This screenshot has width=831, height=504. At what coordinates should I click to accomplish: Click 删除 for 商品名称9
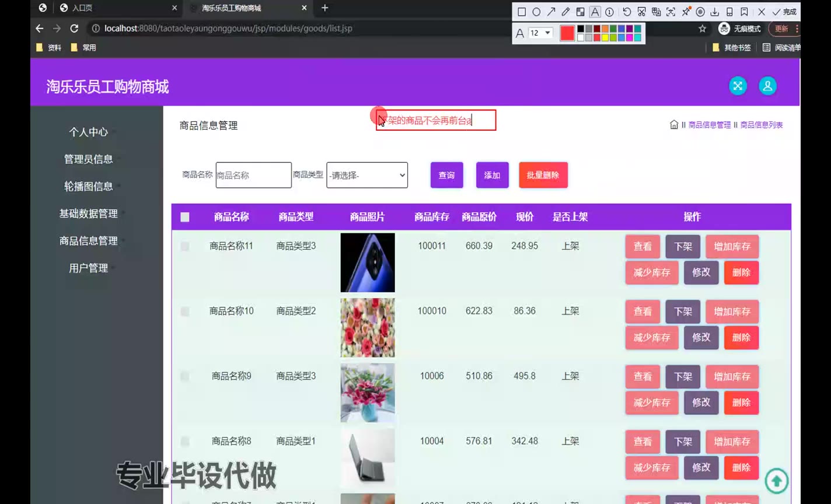point(741,402)
